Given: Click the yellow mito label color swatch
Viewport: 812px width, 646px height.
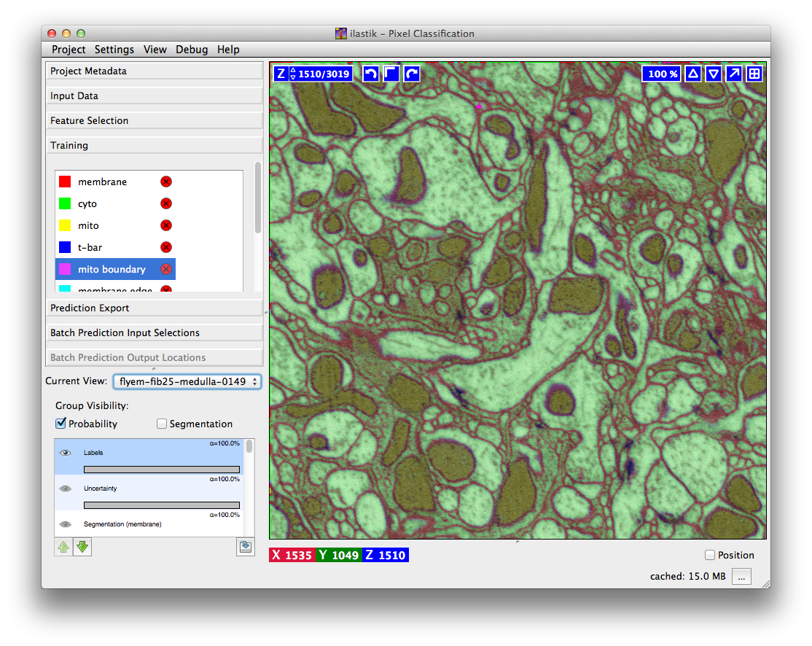Looking at the screenshot, I should pyautogui.click(x=65, y=225).
